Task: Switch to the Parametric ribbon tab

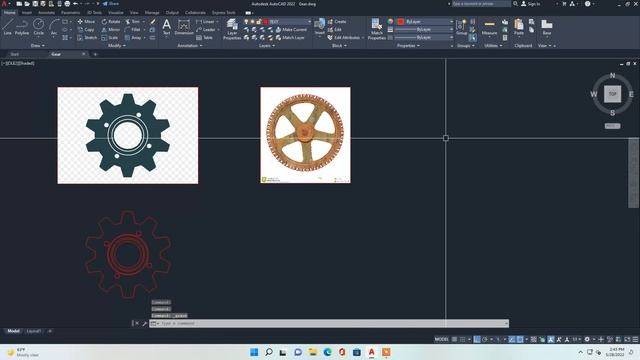Action: 71,13
